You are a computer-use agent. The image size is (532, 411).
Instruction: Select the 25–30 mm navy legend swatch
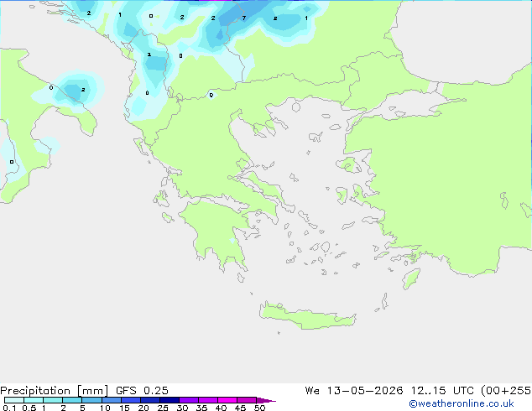coord(170,400)
